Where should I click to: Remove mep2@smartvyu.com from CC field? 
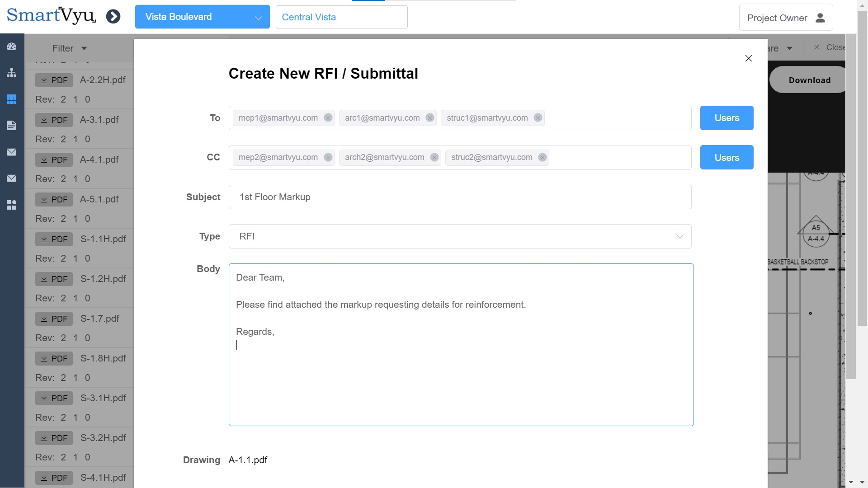coord(328,157)
